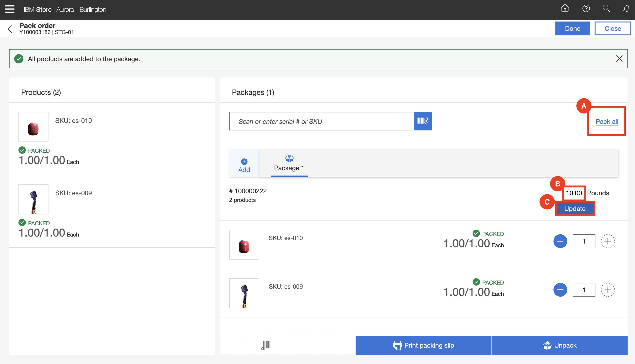Click order ID Y100003186 | STG-01
635x364 pixels.
click(46, 32)
